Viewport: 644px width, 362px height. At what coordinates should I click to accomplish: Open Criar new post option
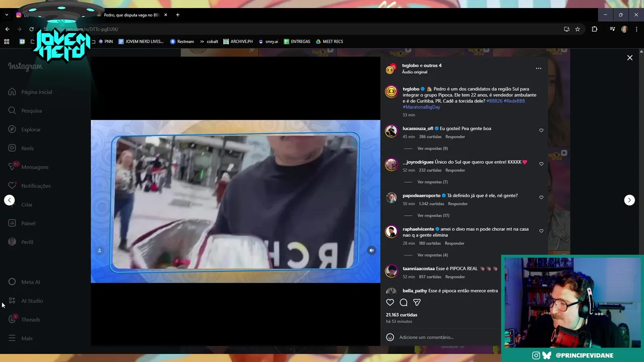pos(21,205)
